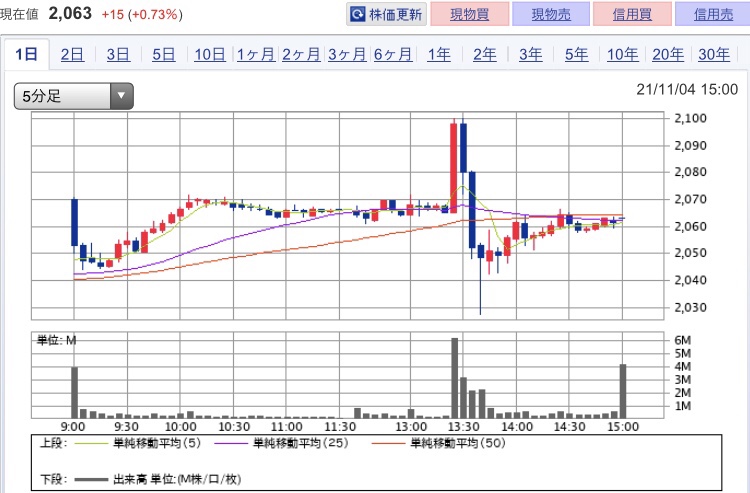Click the 単純移動平均(5) legend entry

(138, 443)
